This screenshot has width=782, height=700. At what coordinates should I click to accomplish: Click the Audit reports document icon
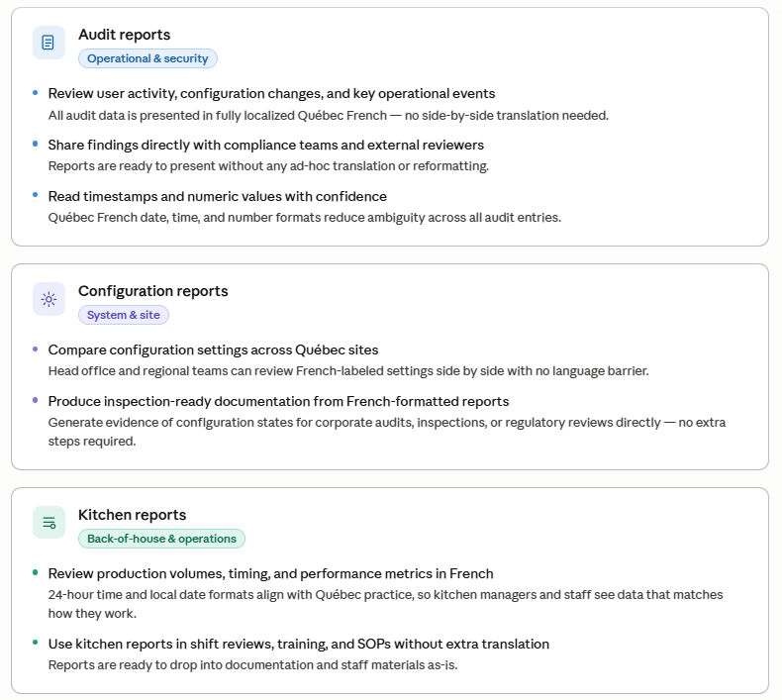click(x=49, y=43)
